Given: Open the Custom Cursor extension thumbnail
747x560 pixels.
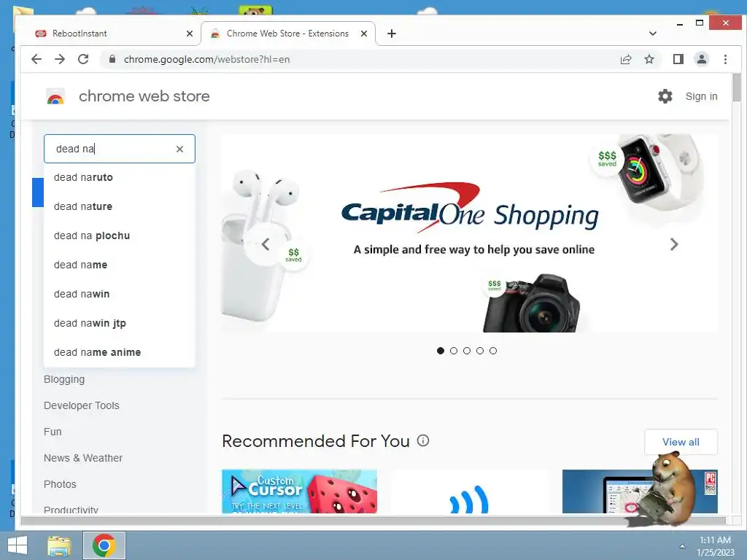Looking at the screenshot, I should click(299, 491).
